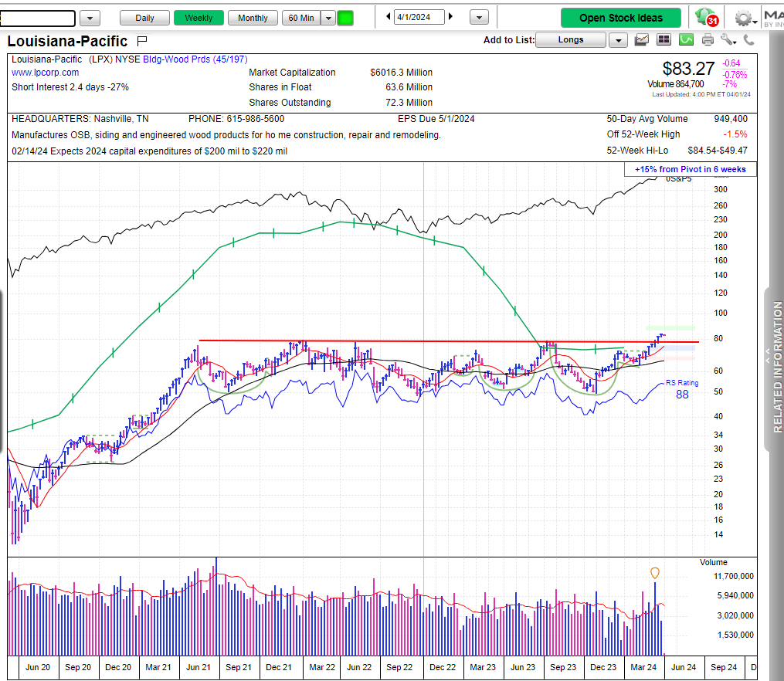This screenshot has height=681, width=784.
Task: Click the $83.27 current price
Action: pyautogui.click(x=688, y=69)
